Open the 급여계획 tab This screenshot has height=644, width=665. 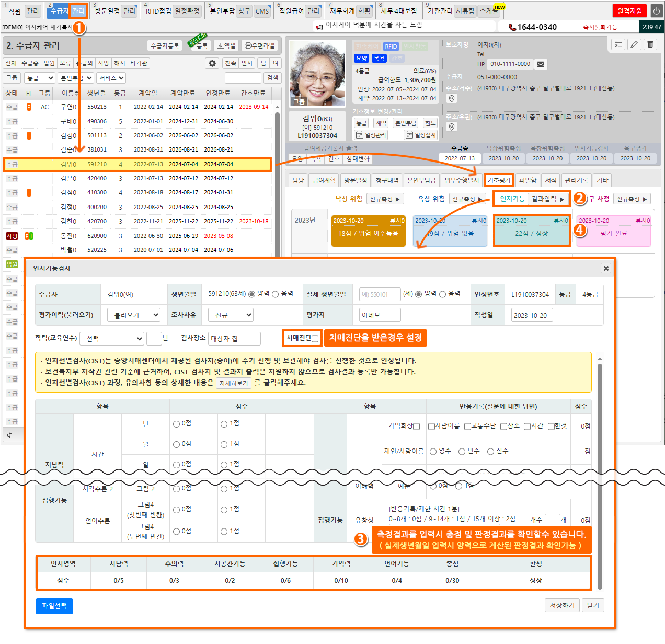[x=324, y=180]
